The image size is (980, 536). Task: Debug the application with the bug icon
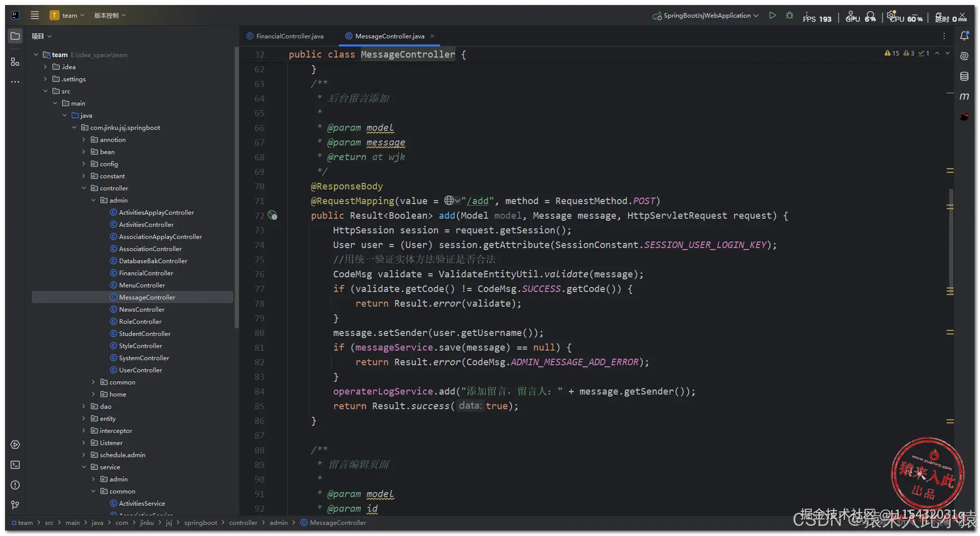point(790,15)
